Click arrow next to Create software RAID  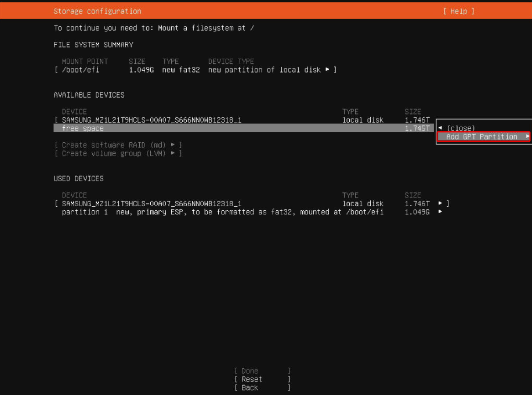173,145
